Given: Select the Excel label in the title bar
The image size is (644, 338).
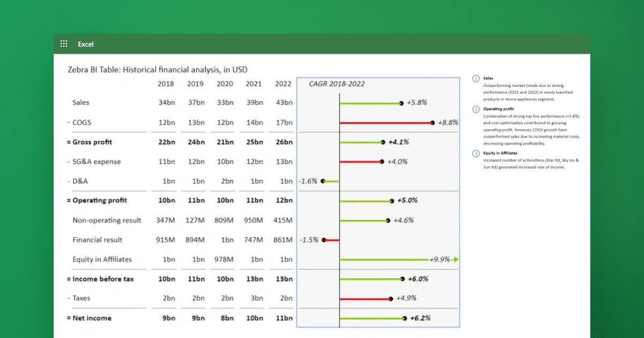Looking at the screenshot, I should click(85, 44).
